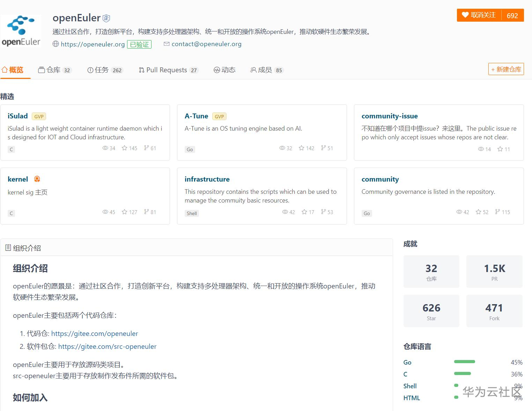This screenshot has height=411, width=532.
Task: Switch to the 仓库 repositories tab
Action: pos(54,70)
